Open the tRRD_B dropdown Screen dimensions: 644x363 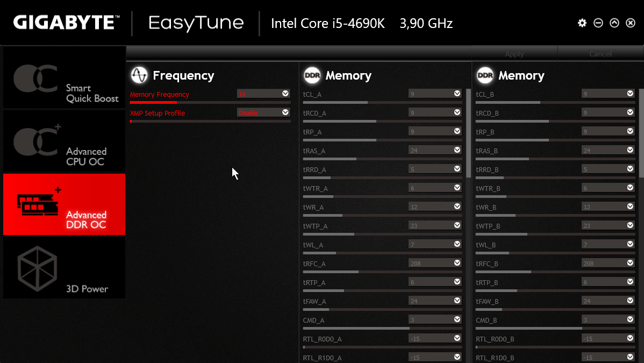pos(608,169)
